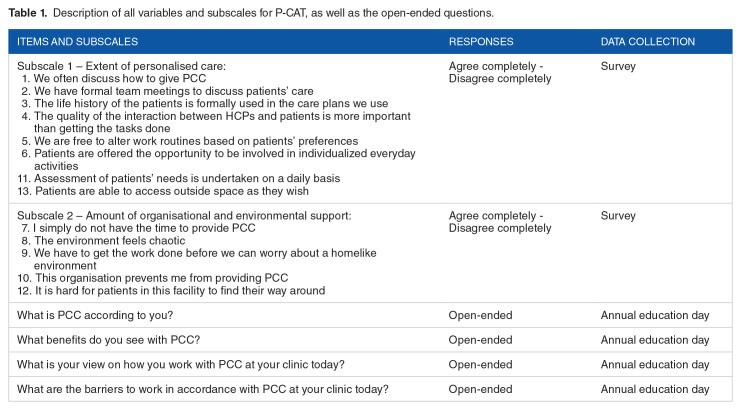This screenshot has height=410, width=741.
Task: Select item 5 about altering work routines
Action: tap(183, 140)
